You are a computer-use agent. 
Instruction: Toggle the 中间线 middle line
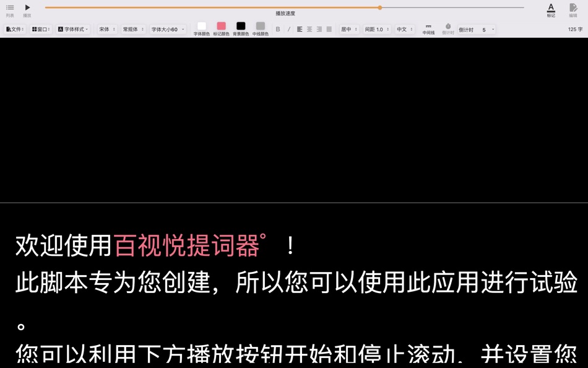pos(428,29)
